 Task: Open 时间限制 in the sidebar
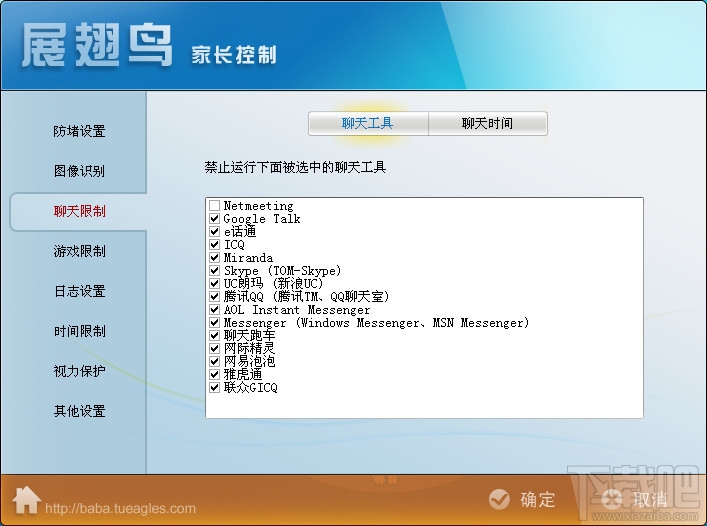[x=79, y=331]
